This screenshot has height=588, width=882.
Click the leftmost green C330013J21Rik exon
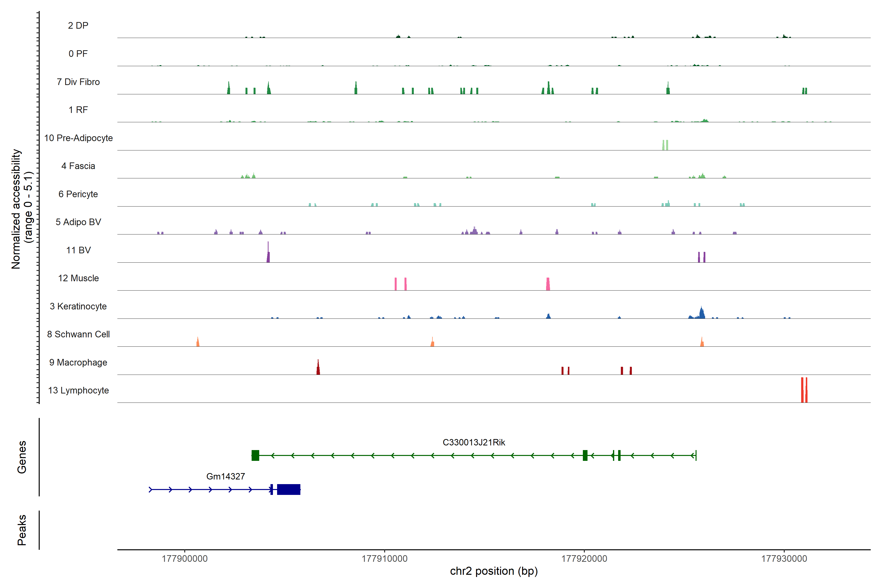click(255, 455)
